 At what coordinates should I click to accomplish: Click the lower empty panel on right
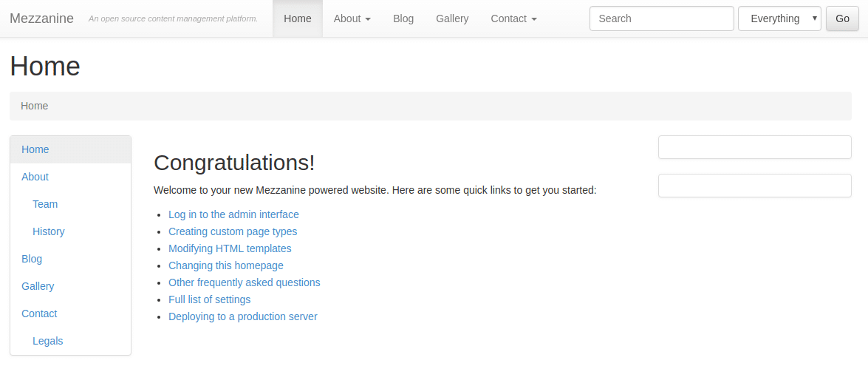[x=754, y=186]
